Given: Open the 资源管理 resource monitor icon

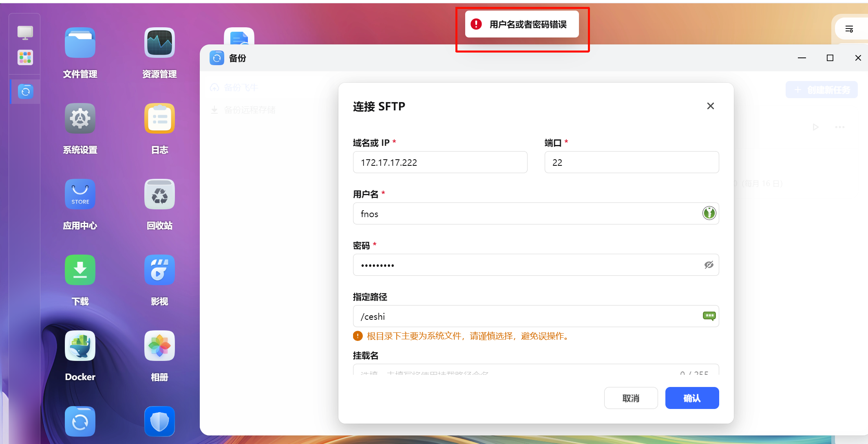Looking at the screenshot, I should tap(159, 43).
